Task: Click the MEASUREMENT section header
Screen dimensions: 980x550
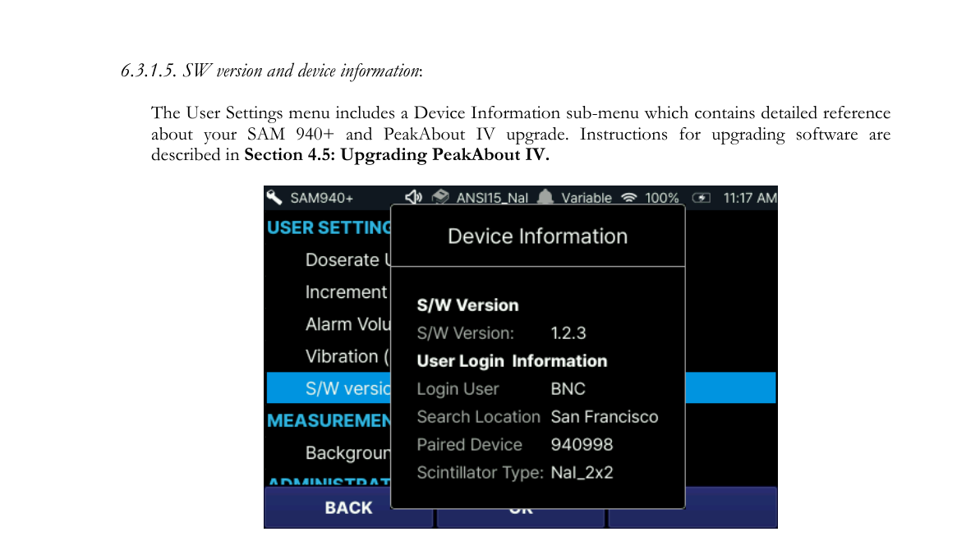Action: (x=329, y=421)
